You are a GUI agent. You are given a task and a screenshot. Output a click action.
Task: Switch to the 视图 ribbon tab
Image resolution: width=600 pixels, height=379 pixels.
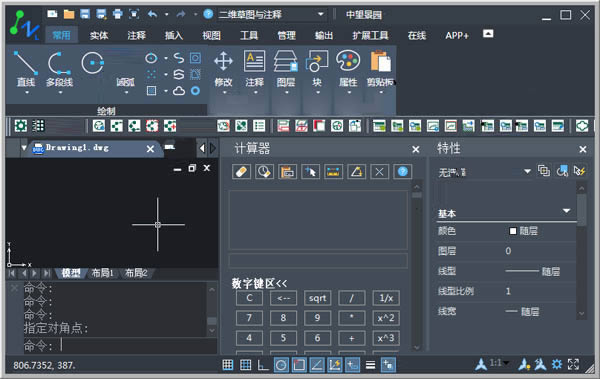[x=211, y=36]
